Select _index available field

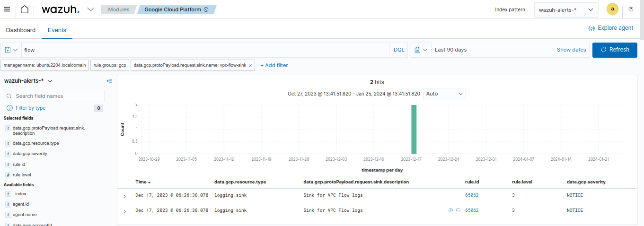(x=19, y=194)
